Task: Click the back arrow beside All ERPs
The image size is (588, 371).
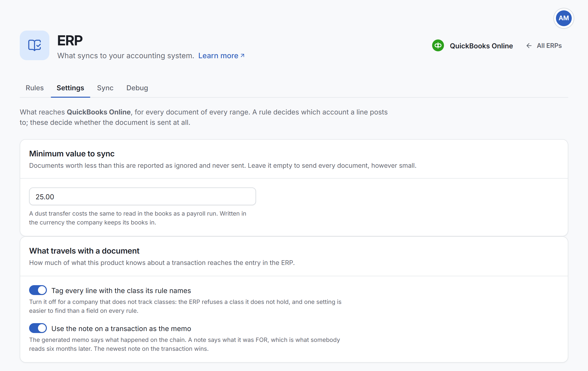Action: click(x=529, y=46)
